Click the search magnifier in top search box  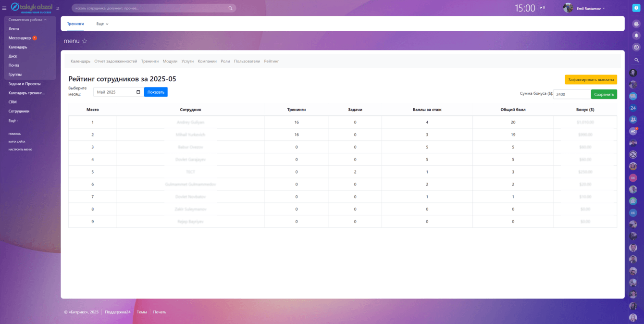pos(231,8)
